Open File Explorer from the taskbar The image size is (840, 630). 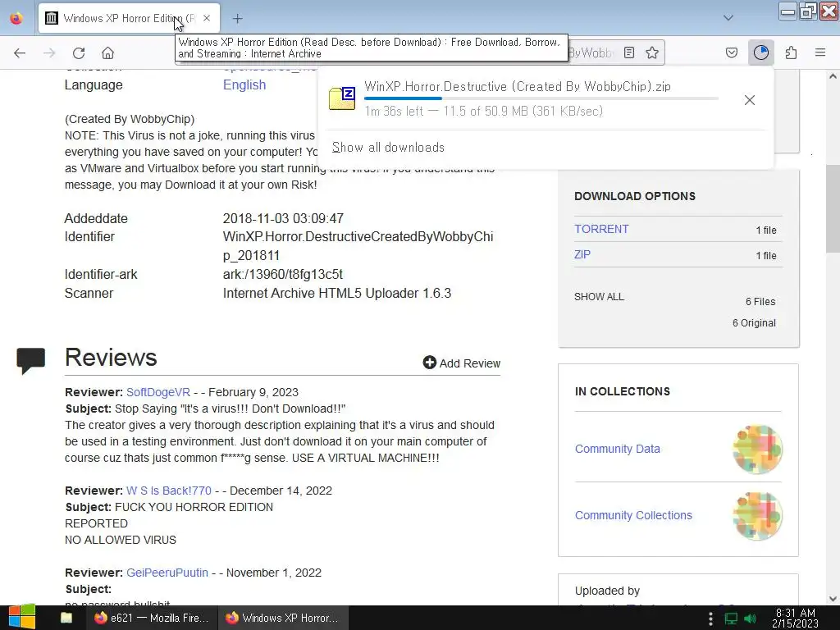(66, 618)
